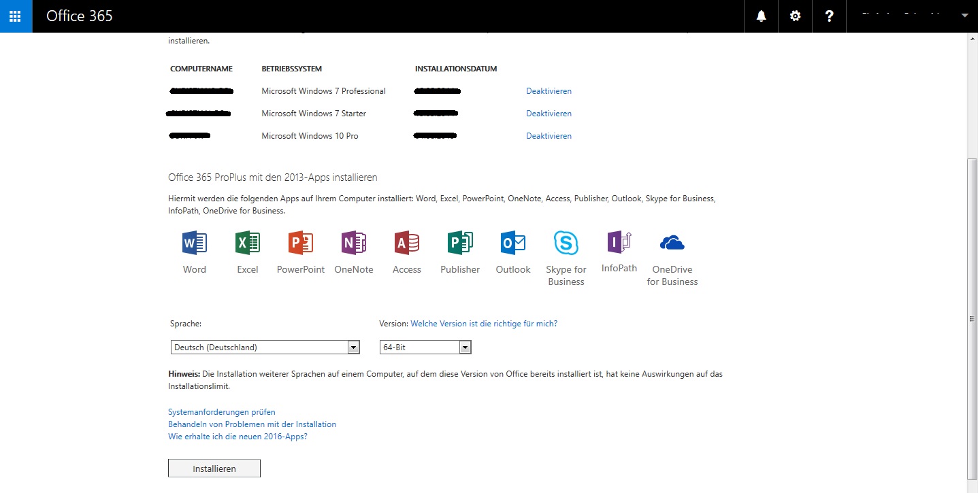The height and width of the screenshot is (493, 980).
Task: Open the notifications bell
Action: (762, 16)
